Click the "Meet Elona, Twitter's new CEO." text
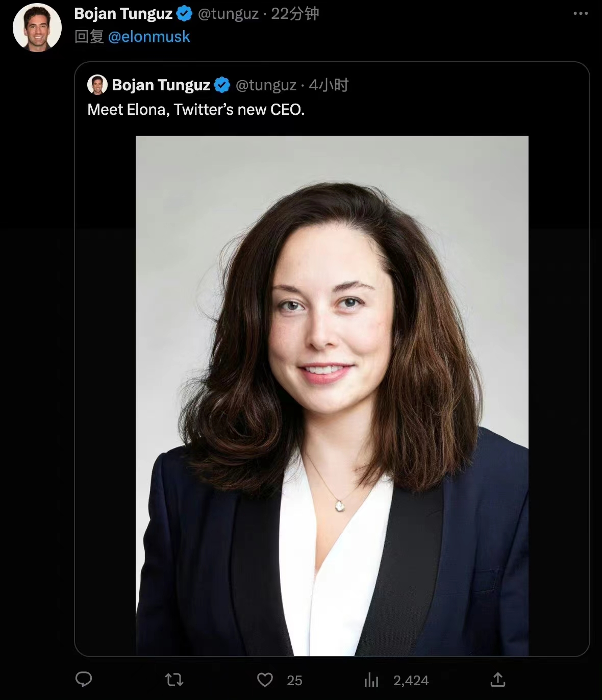602x700 pixels. pos(196,110)
